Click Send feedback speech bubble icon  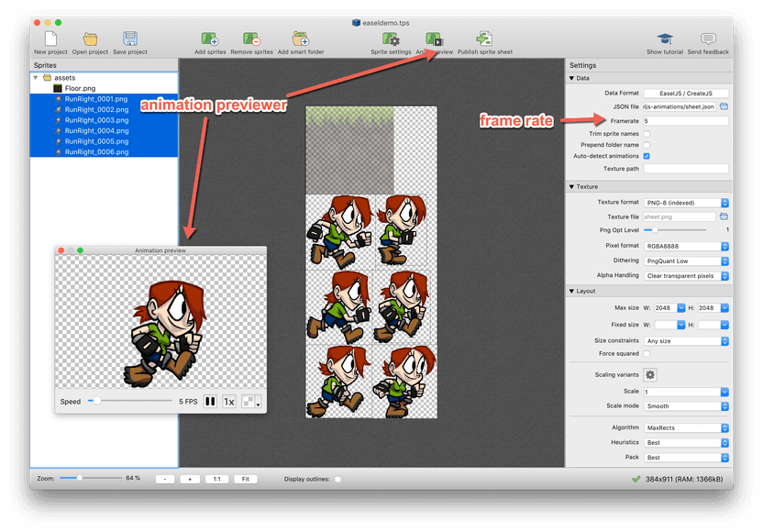(x=708, y=39)
